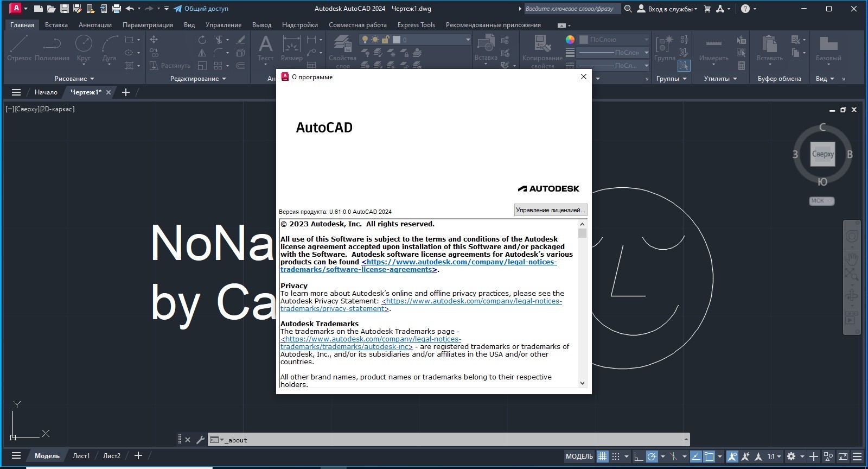Toggle the drawing grid display
The image size is (868, 469).
point(603,457)
